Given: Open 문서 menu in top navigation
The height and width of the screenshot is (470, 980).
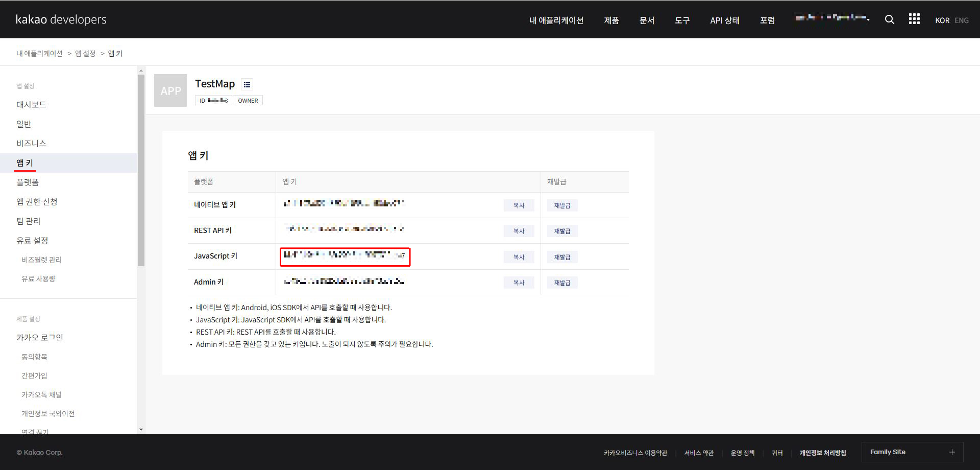Looking at the screenshot, I should (647, 20).
